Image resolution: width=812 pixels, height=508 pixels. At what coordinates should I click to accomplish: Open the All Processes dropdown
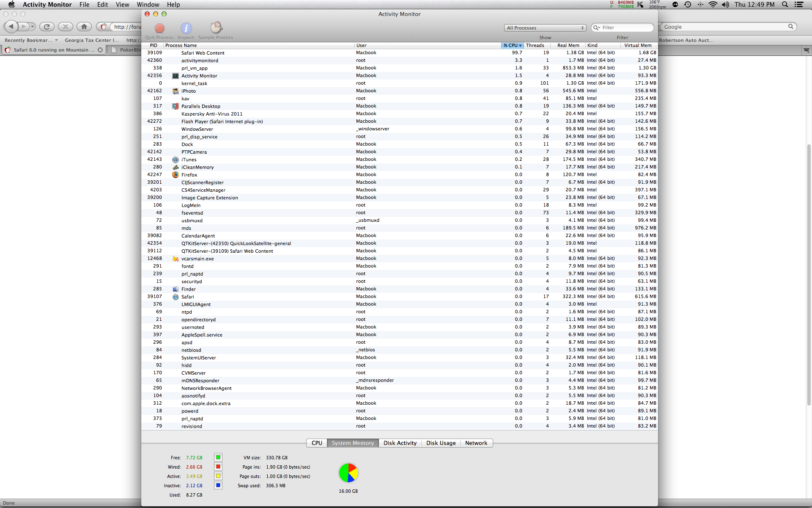click(545, 28)
